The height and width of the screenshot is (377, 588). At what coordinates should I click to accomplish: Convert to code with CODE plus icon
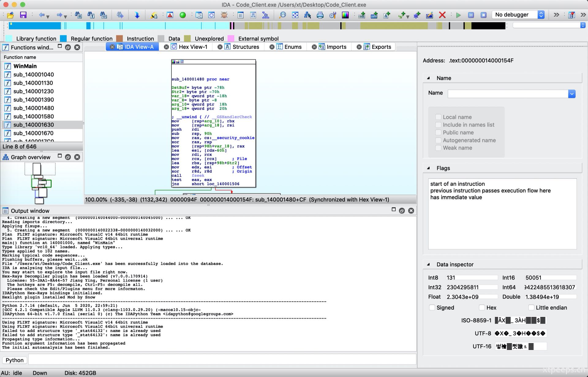tap(362, 15)
